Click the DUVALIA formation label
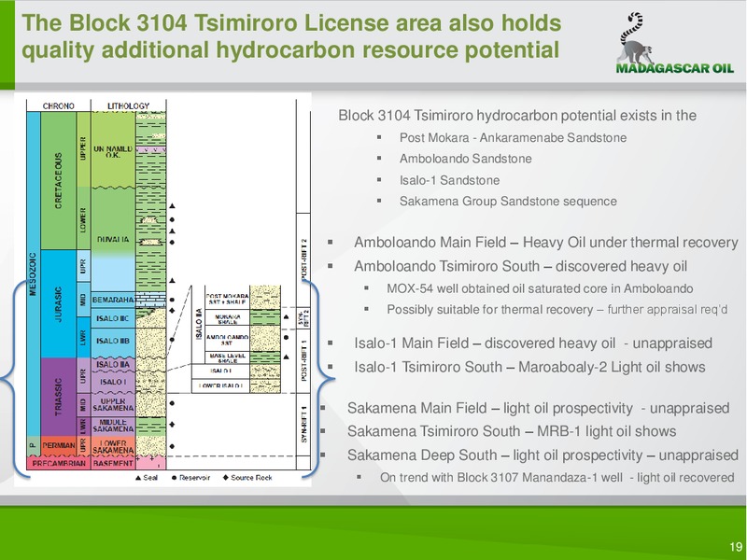This screenshot has width=747, height=560. (x=113, y=239)
